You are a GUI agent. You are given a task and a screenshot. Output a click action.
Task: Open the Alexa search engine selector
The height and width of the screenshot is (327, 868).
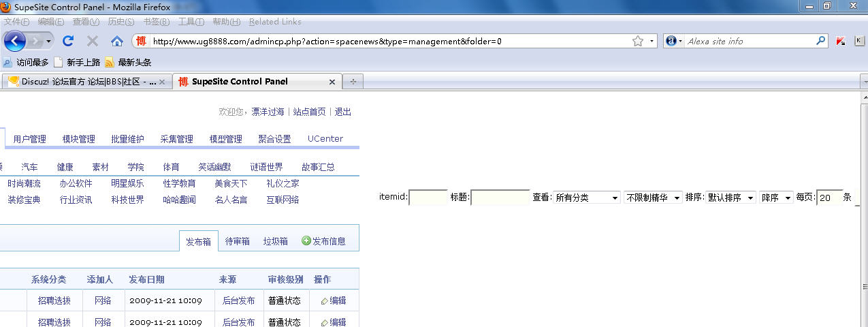674,41
